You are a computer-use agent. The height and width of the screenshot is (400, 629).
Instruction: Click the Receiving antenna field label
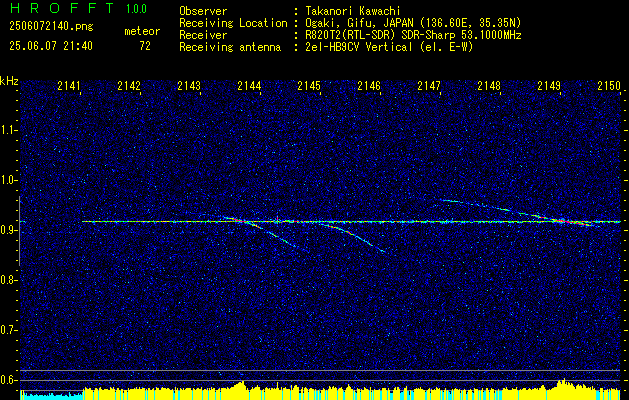click(x=230, y=47)
